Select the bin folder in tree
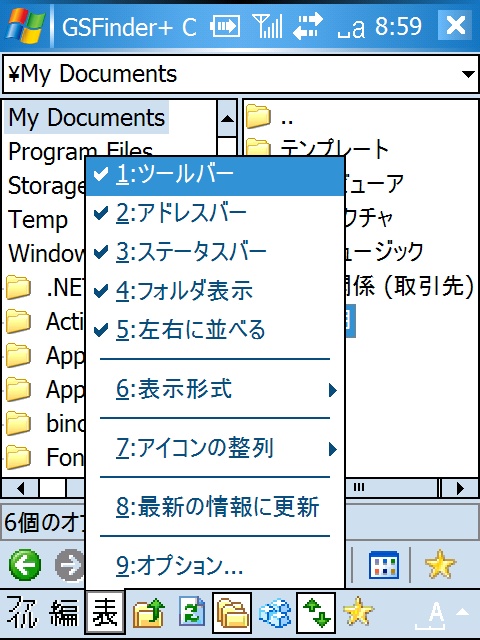This screenshot has height=640, width=480. click(x=47, y=423)
